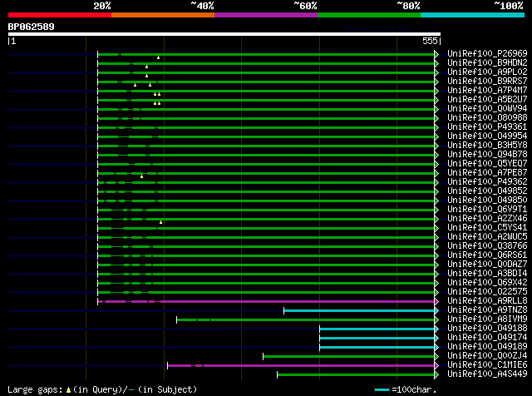Click the UniRef100_Q38766 label
Screen dimensions: 532x396
[x=487, y=246]
